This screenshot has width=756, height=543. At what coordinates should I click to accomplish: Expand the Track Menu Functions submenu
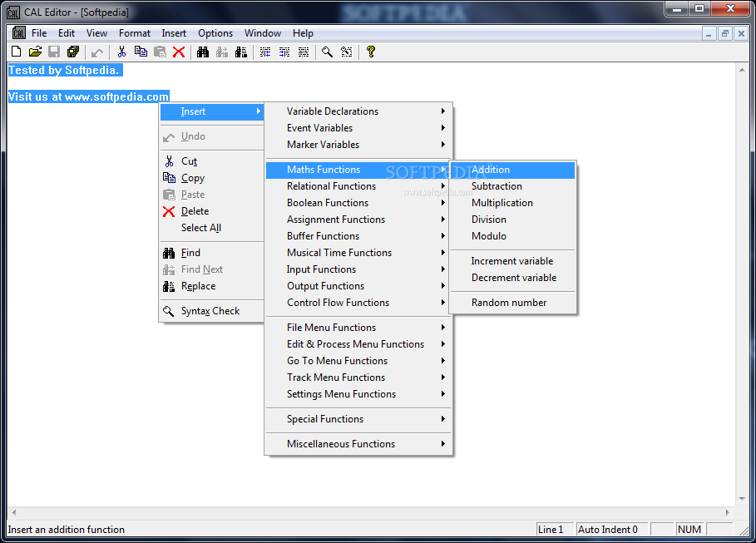(358, 378)
